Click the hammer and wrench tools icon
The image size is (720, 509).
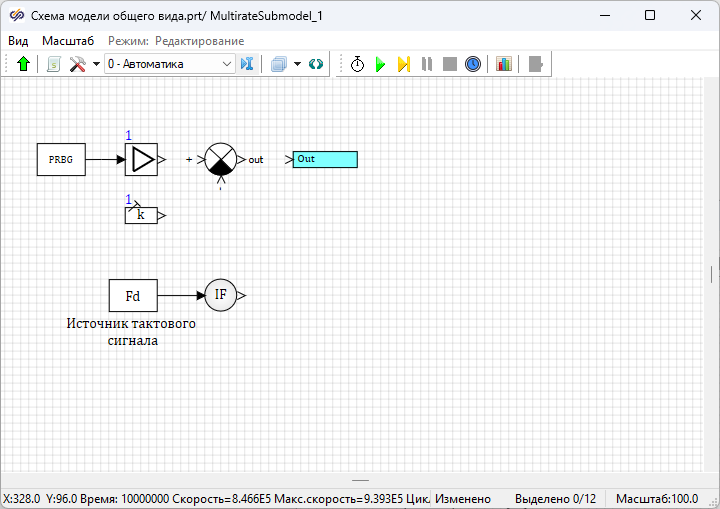tap(77, 64)
